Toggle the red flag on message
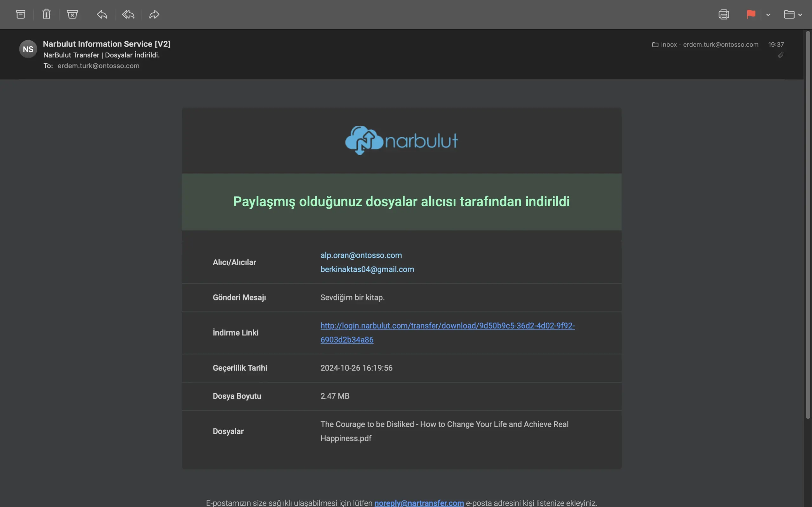Viewport: 812px width, 507px height. tap(750, 15)
